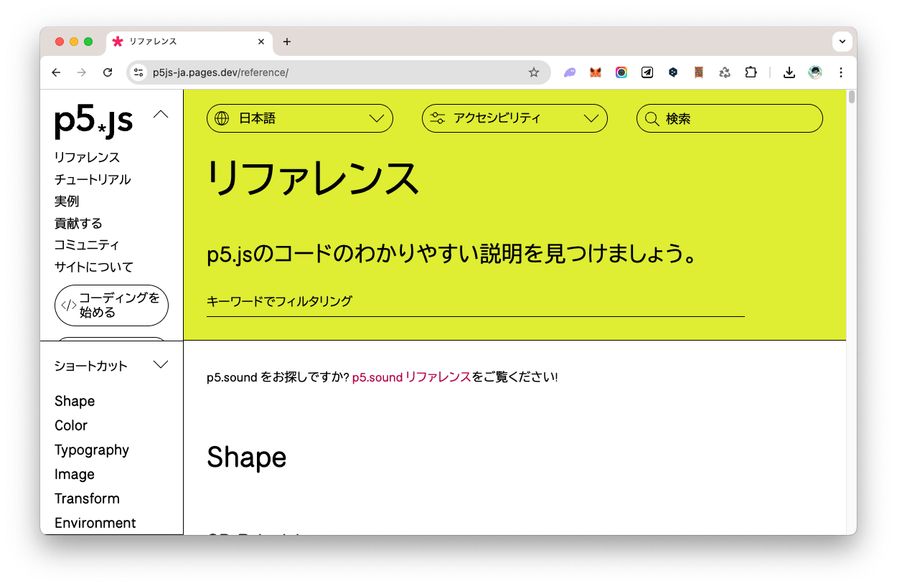The image size is (897, 588).
Task: Click the large リファレンス page title
Action: point(313,179)
